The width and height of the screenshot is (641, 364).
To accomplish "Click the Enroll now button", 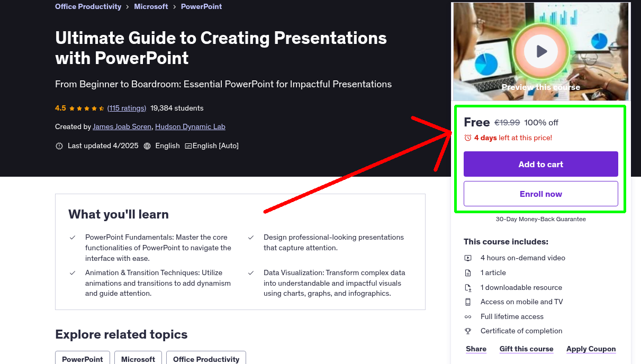I will [x=541, y=194].
